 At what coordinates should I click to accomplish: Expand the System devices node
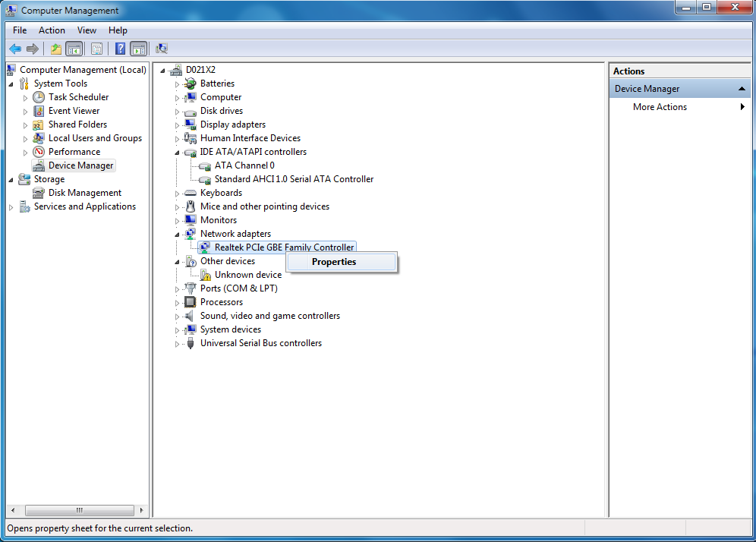177,330
